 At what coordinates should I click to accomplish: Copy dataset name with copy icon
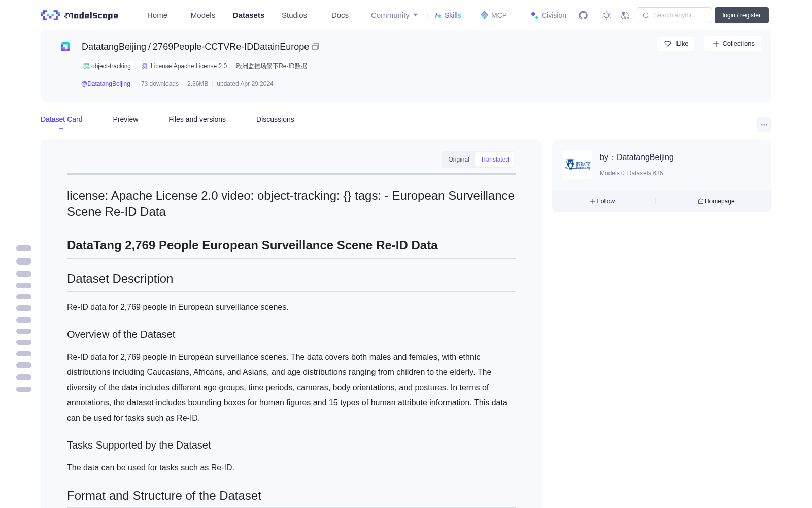(x=316, y=47)
